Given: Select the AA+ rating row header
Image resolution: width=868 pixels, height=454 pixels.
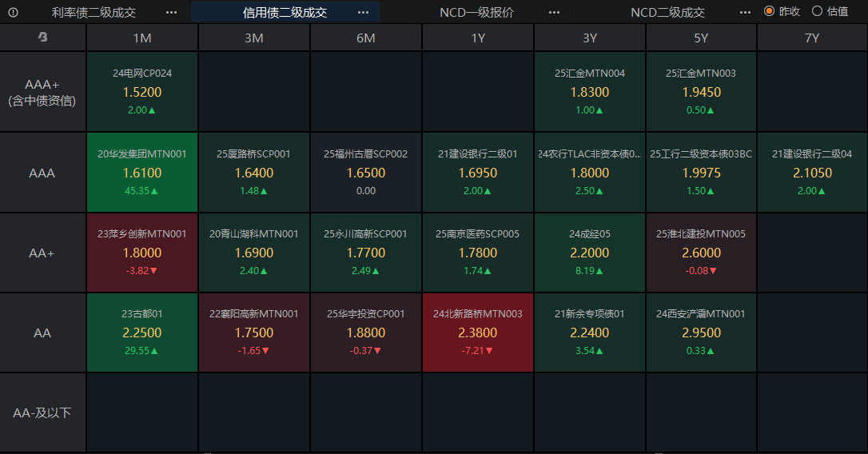Looking at the screenshot, I should (x=42, y=253).
